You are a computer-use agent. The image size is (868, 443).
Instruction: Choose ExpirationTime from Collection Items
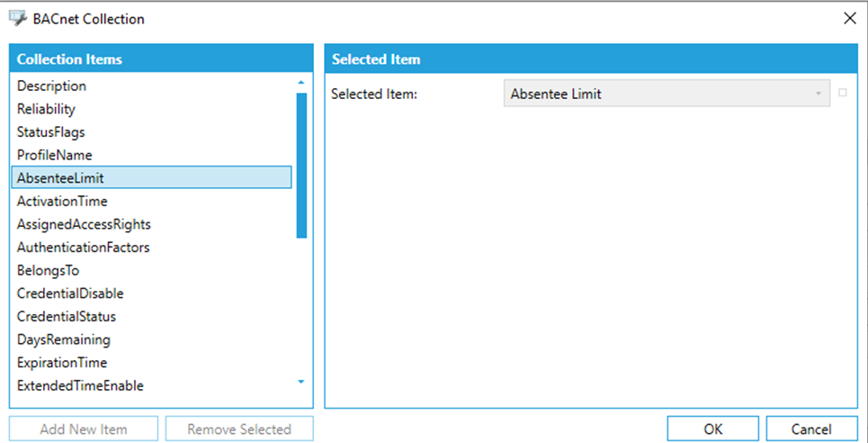tap(62, 363)
